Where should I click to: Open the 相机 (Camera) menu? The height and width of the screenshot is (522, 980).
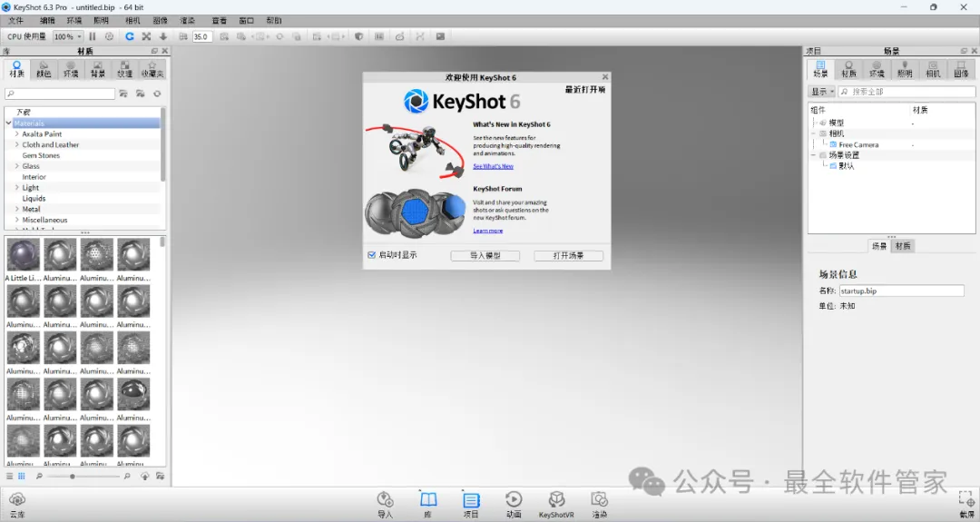tap(132, 21)
